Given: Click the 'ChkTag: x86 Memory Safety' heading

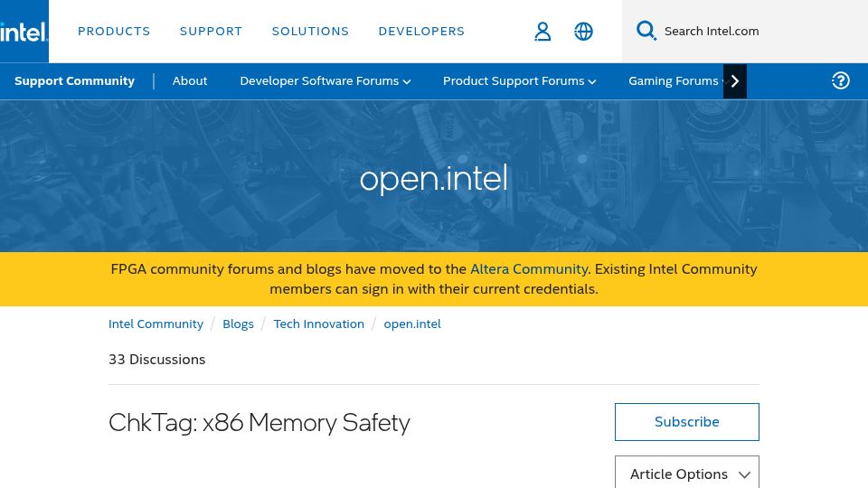Looking at the screenshot, I should pyautogui.click(x=259, y=423).
